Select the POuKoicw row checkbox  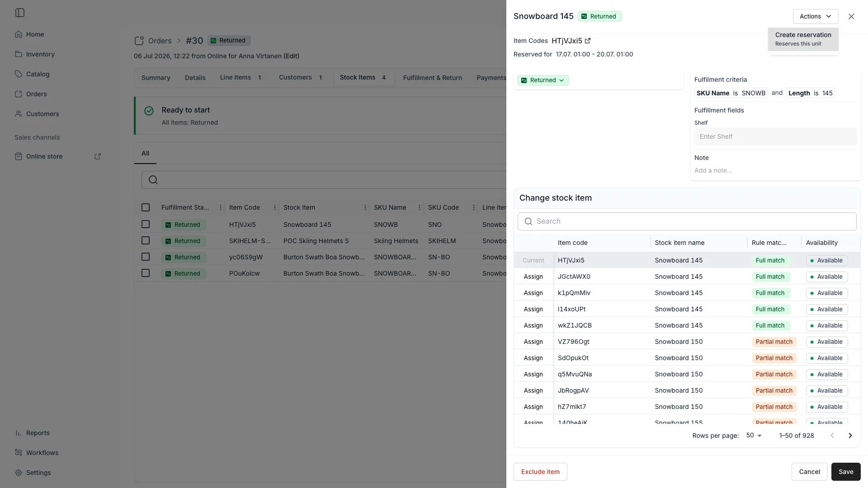[146, 273]
